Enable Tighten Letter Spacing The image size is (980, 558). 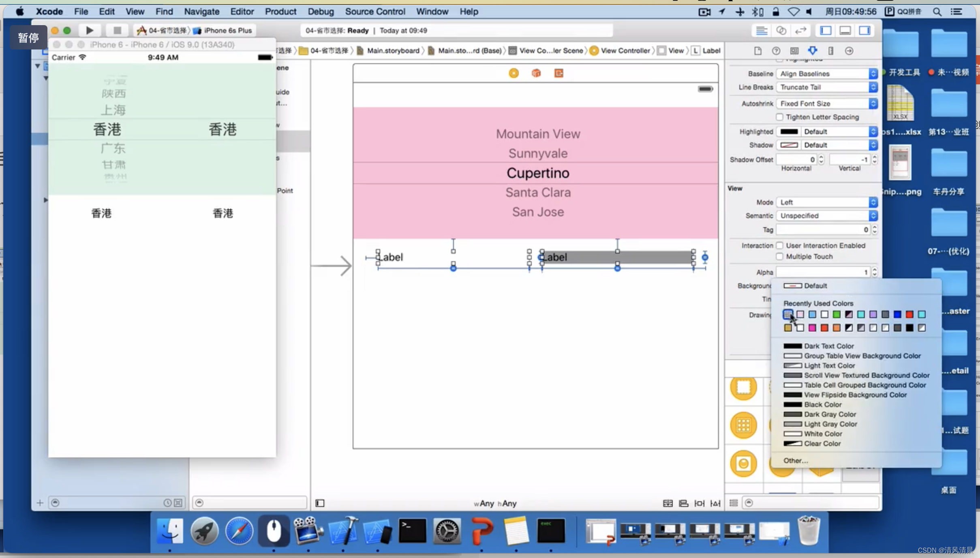tap(779, 117)
